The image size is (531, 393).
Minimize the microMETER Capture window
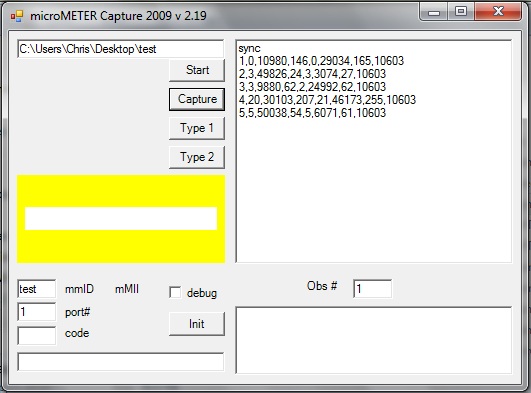434,13
